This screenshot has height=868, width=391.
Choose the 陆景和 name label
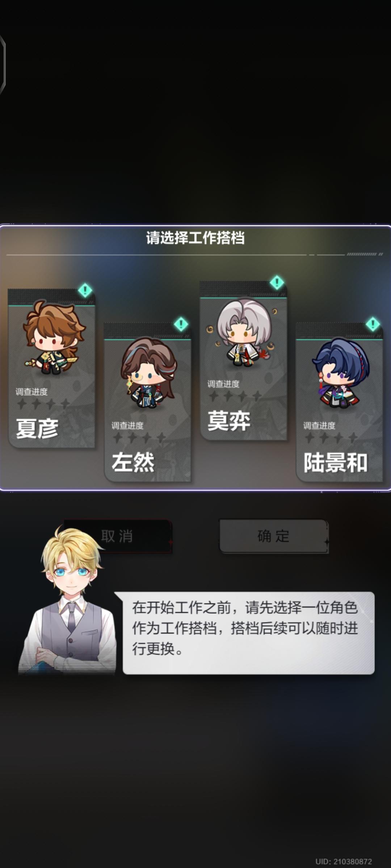pyautogui.click(x=335, y=462)
